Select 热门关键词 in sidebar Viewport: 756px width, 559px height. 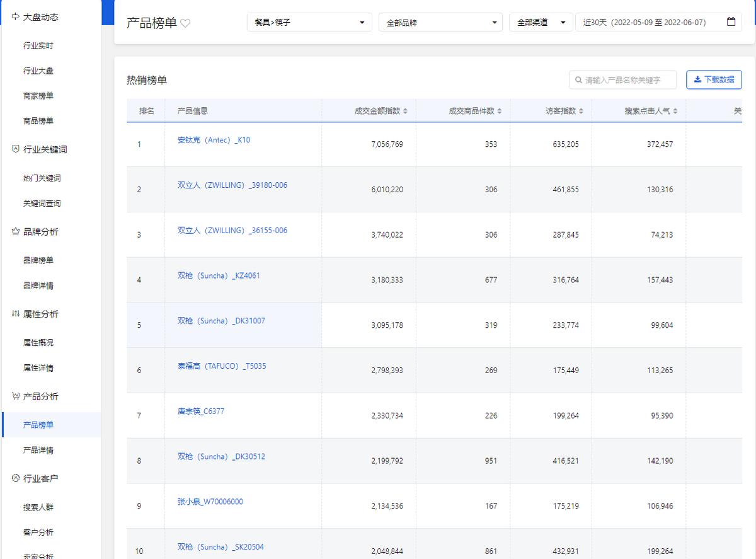42,178
